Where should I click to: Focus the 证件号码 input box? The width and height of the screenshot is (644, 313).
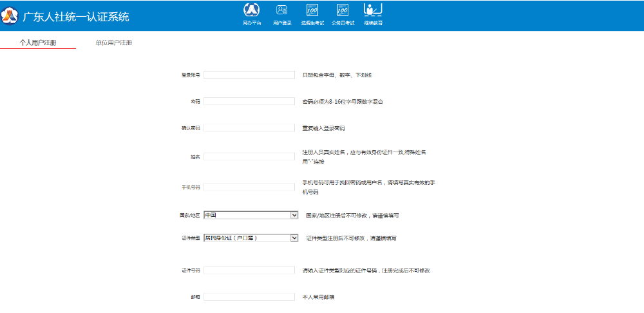[x=249, y=270]
